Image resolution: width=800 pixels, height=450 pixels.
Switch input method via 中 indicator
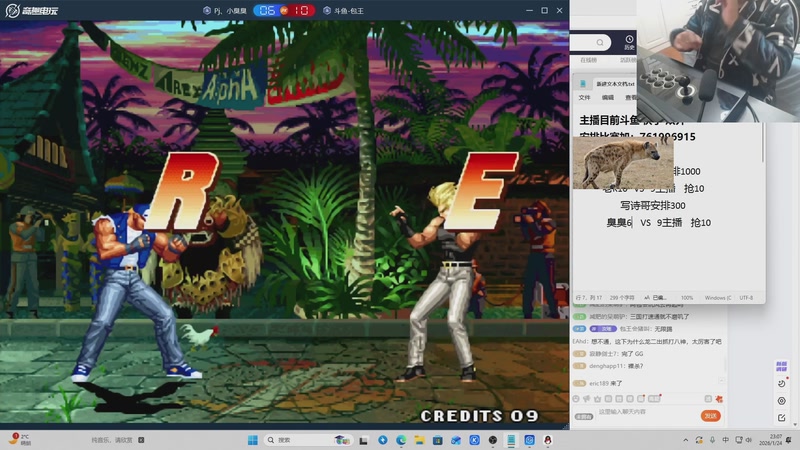tap(725, 440)
